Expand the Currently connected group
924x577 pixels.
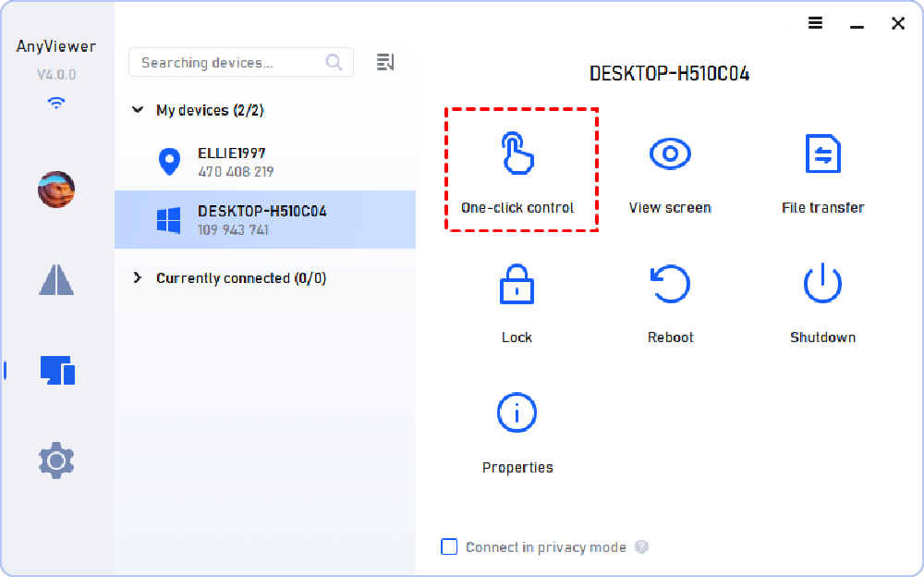[138, 278]
